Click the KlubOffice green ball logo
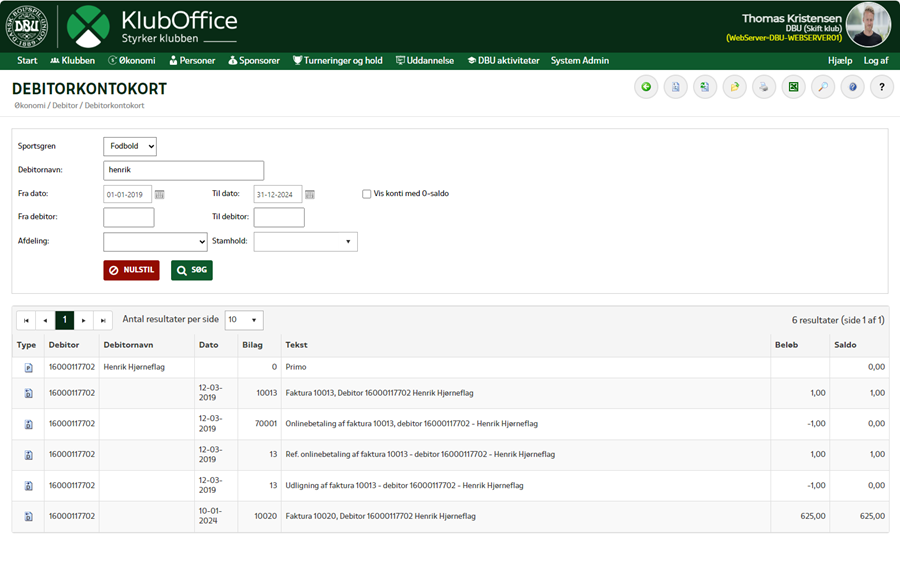Image resolution: width=900 pixels, height=561 pixels. coord(88,26)
